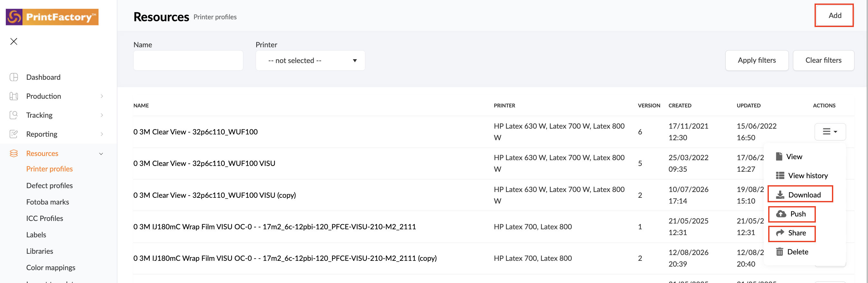
Task: Click the Resources stack icon
Action: point(14,153)
